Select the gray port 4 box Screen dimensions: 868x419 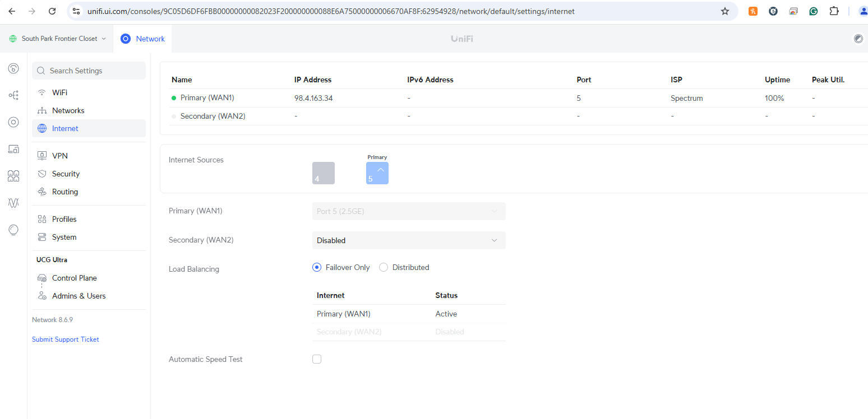pos(324,173)
